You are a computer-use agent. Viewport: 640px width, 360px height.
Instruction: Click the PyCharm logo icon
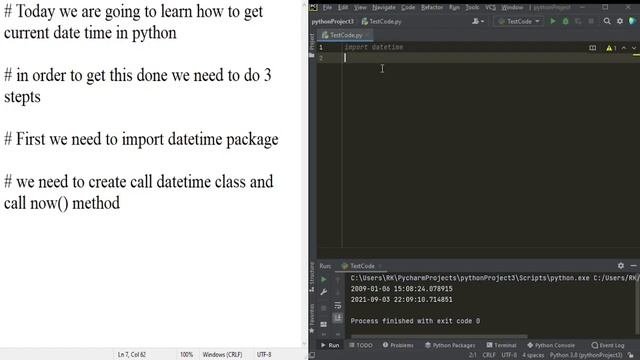pos(313,7)
